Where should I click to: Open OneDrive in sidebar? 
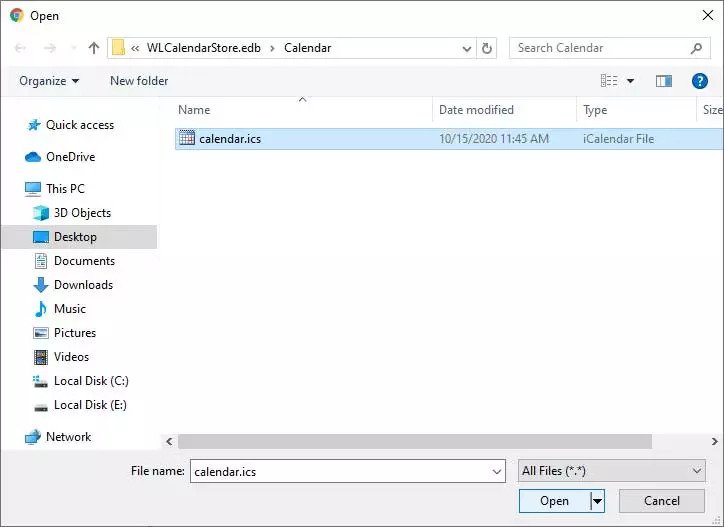[71, 157]
